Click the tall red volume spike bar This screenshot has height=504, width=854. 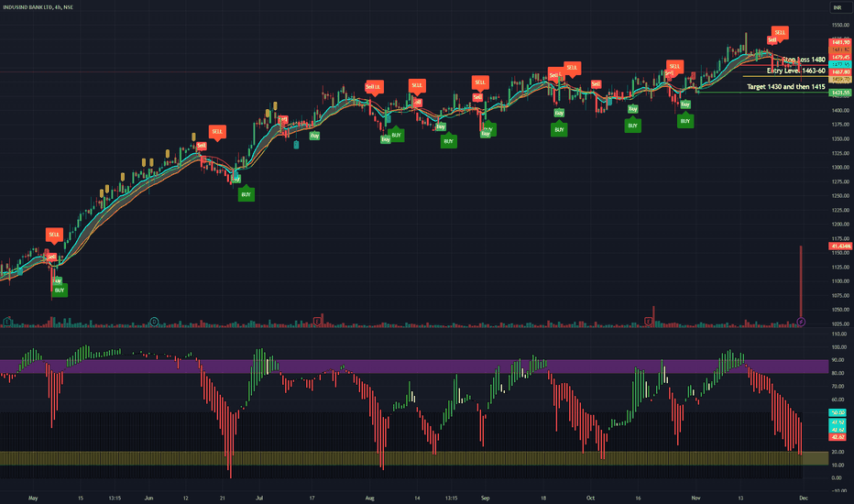coord(801,283)
